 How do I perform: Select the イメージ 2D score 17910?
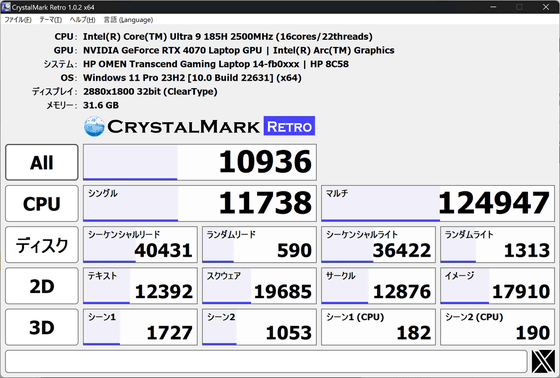498,286
